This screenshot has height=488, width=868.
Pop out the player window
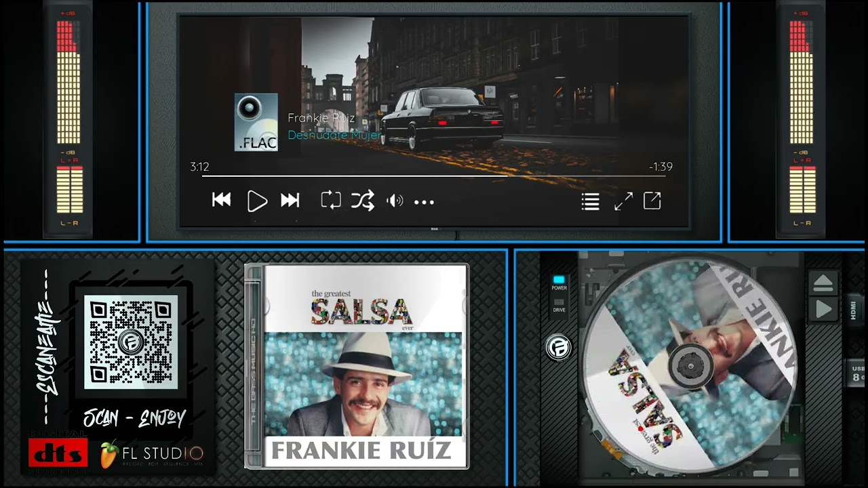pos(652,201)
